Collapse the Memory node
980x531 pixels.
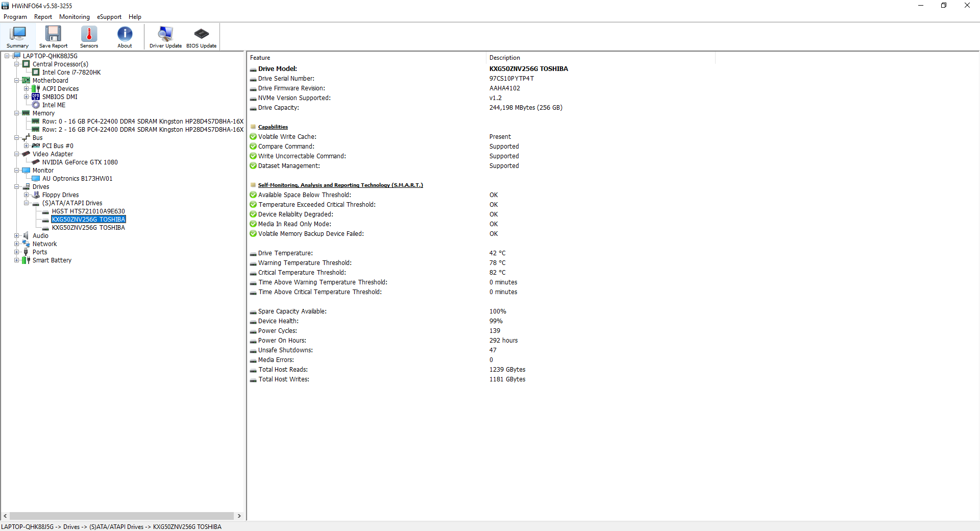click(17, 113)
